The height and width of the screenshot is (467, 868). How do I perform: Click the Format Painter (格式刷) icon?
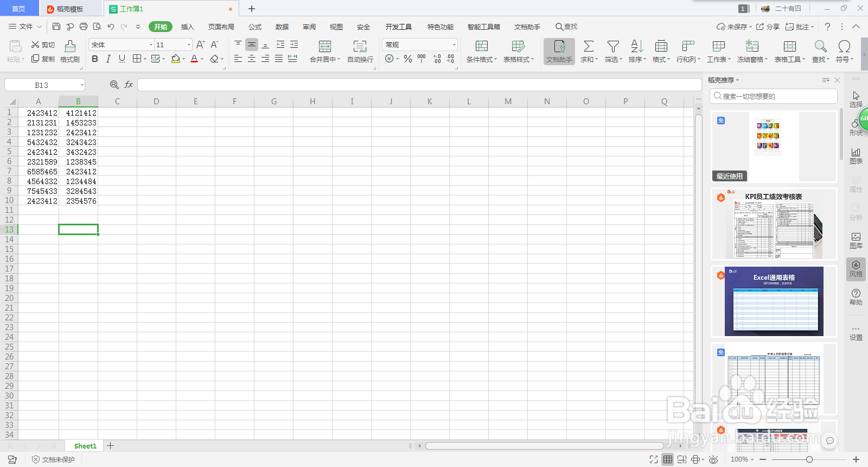coord(70,46)
